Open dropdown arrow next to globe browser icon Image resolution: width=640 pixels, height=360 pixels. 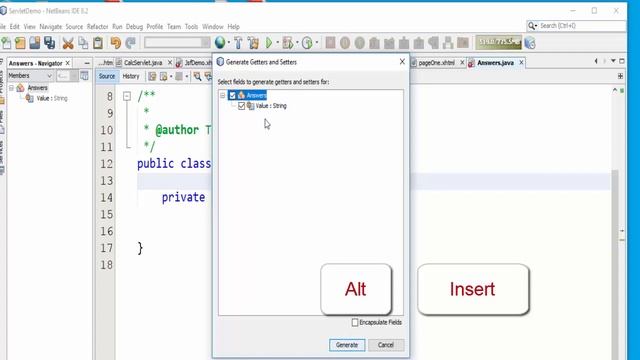click(x=229, y=43)
